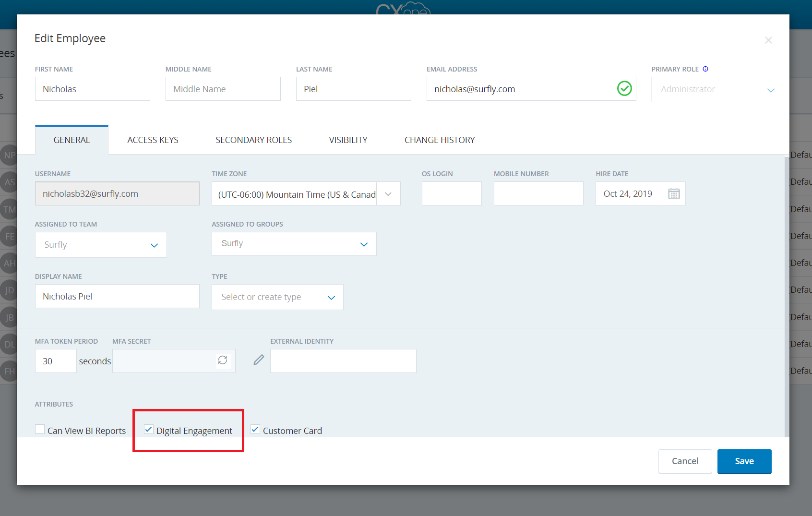The height and width of the screenshot is (516, 812).
Task: Toggle the Customer Card checkbox
Action: point(255,430)
